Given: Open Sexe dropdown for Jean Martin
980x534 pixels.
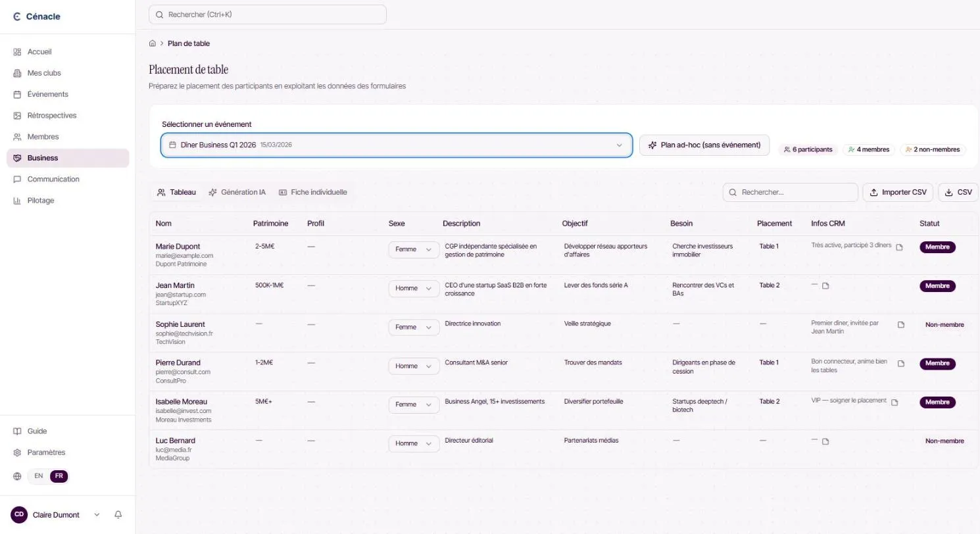Looking at the screenshot, I should 414,289.
